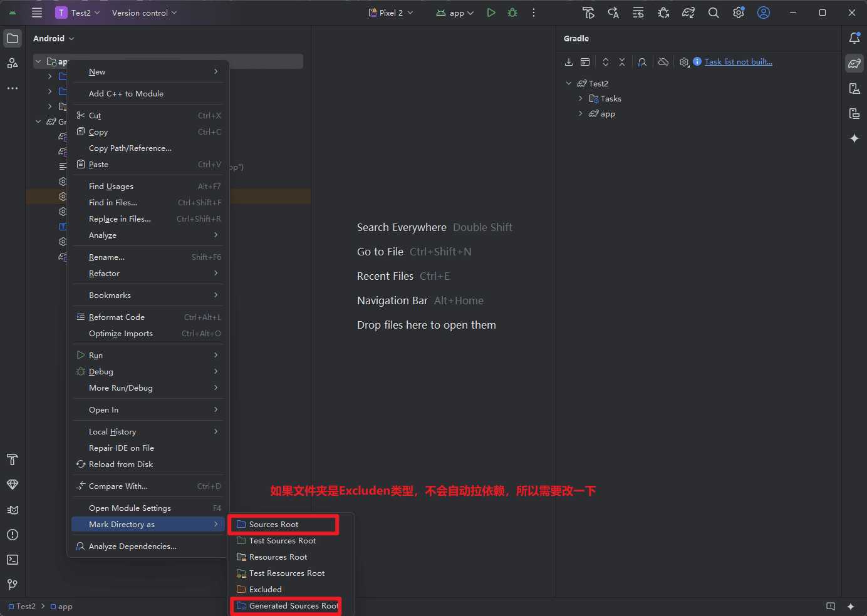Click the Task list not built link
867x616 pixels.
tap(738, 62)
